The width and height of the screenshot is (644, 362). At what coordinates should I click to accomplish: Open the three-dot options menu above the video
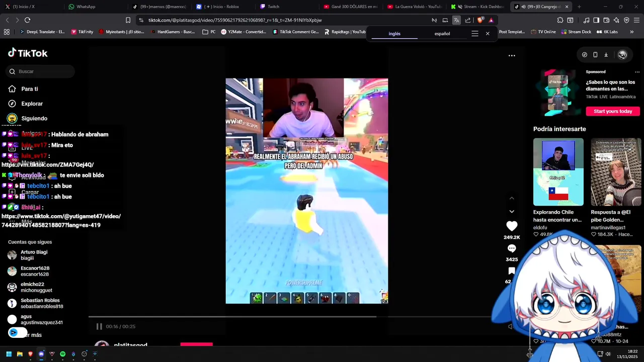tap(512, 55)
